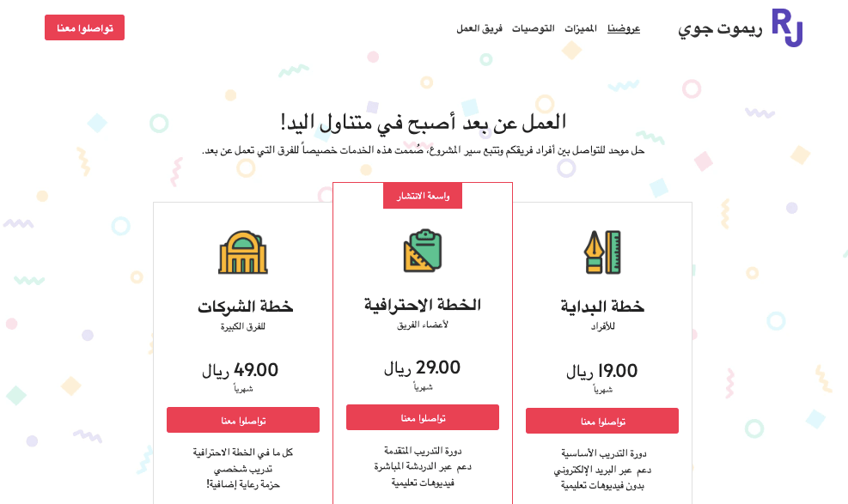Click the top red تواصلوا معنا button
848x504 pixels.
83,27
